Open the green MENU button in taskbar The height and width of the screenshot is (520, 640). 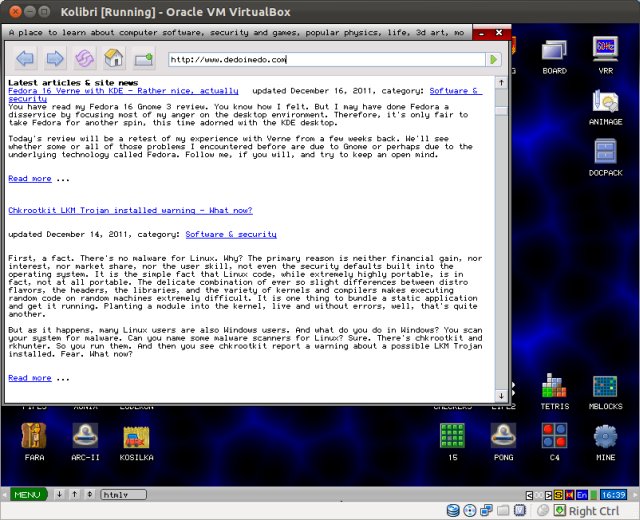[x=27, y=494]
